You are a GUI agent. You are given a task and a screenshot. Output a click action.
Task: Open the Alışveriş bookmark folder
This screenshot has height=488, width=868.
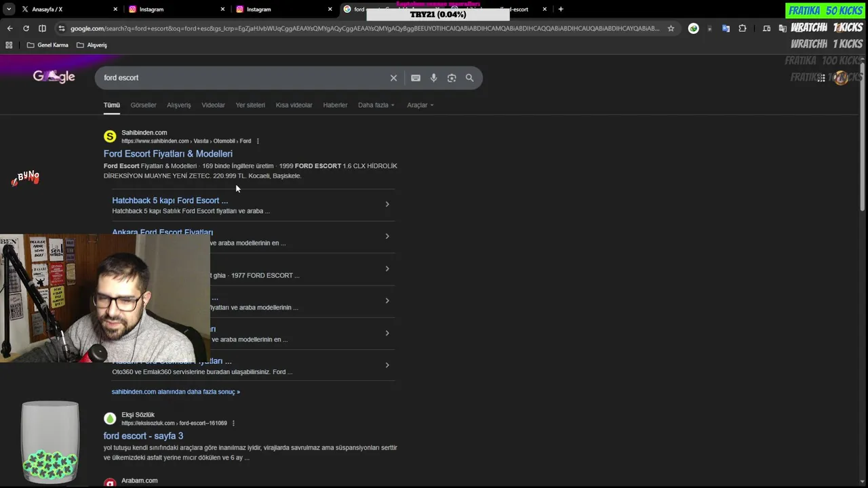click(x=92, y=45)
